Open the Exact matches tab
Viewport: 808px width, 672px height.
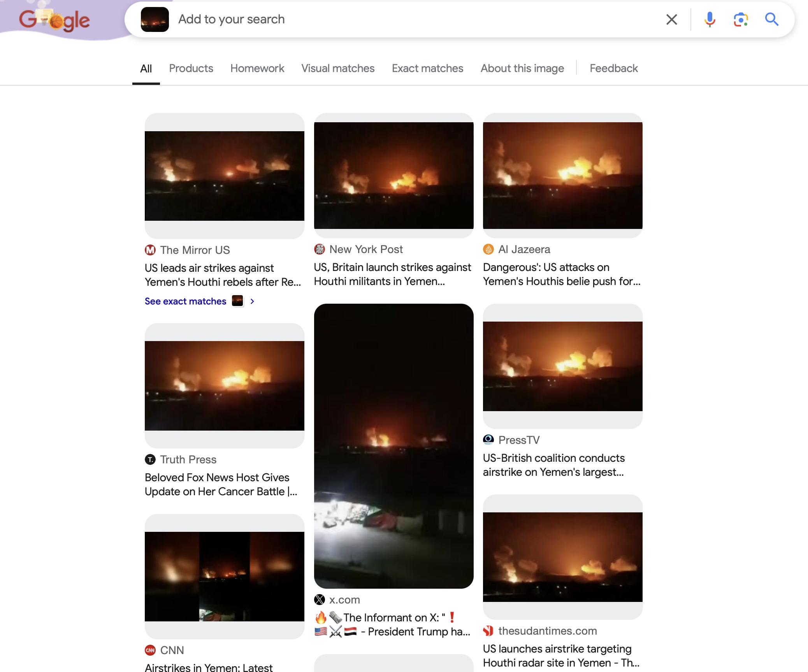coord(427,69)
